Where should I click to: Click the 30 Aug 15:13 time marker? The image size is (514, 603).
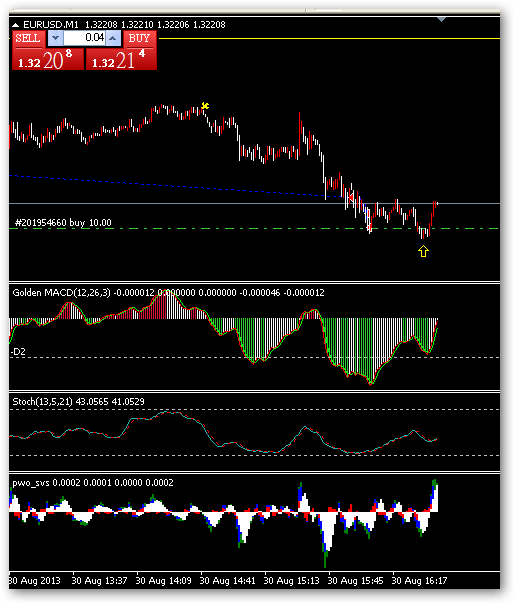[x=291, y=580]
